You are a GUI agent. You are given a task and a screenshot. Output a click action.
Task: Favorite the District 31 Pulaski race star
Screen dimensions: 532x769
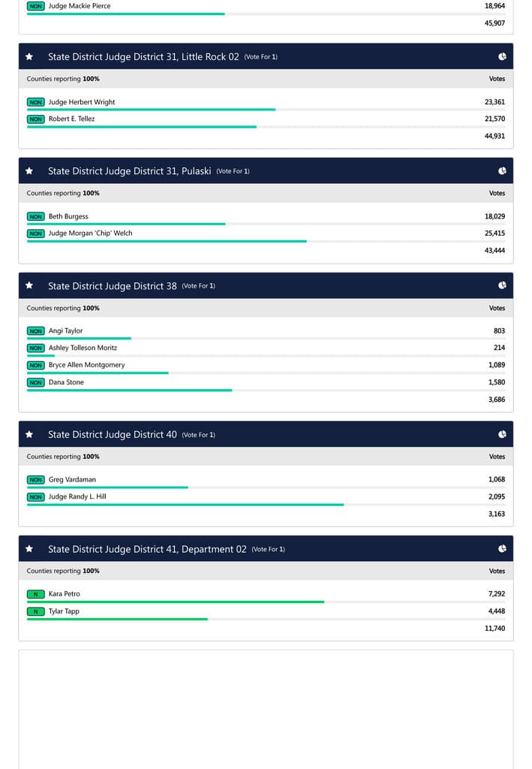tap(29, 171)
